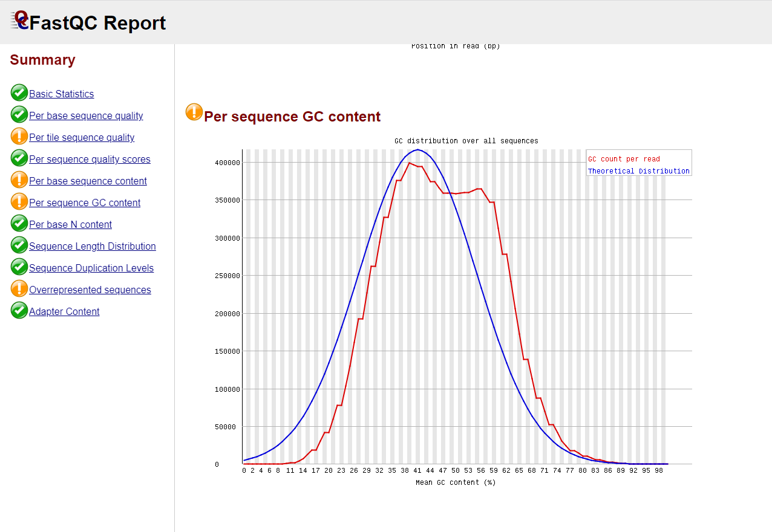This screenshot has width=772, height=532.
Task: Click the Per sequence GC content heading
Action: [292, 117]
